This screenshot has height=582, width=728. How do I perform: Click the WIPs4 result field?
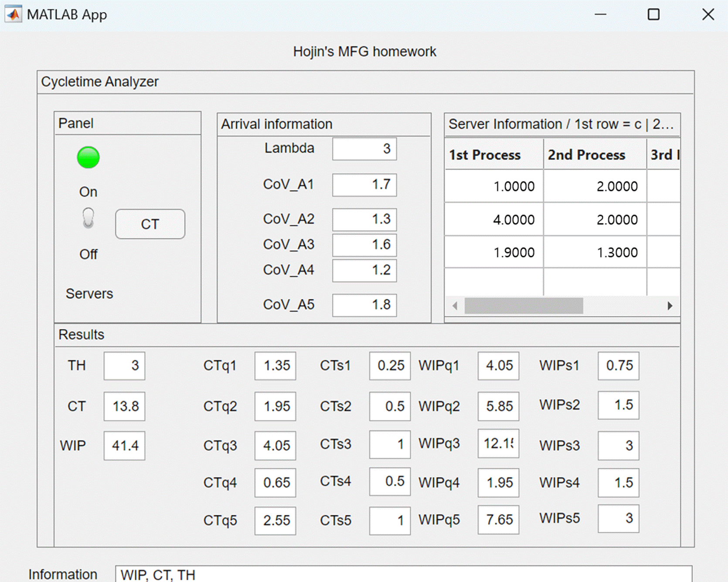(x=619, y=483)
